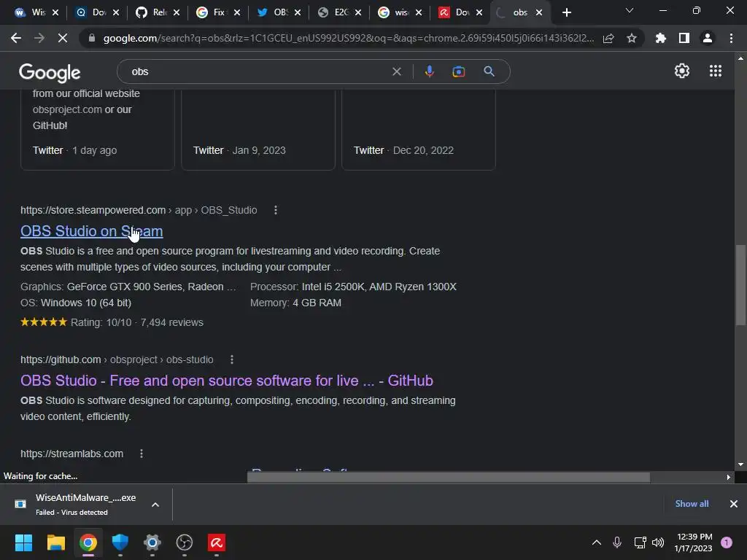Open the Windows Start menu

[23, 542]
